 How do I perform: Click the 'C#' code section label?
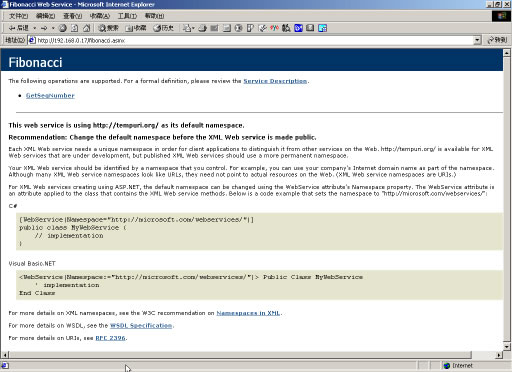(x=13, y=206)
